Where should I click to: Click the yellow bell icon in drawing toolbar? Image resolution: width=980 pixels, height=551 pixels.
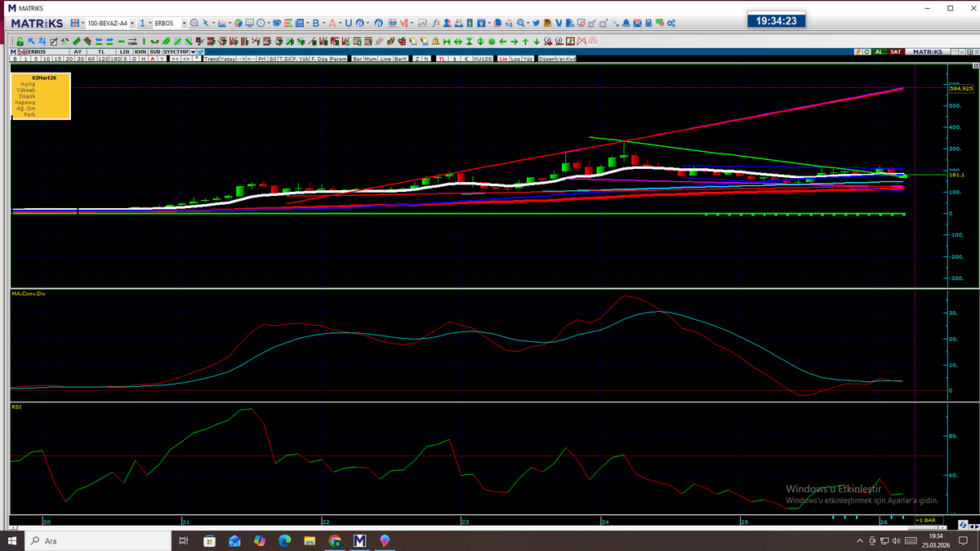[435, 41]
